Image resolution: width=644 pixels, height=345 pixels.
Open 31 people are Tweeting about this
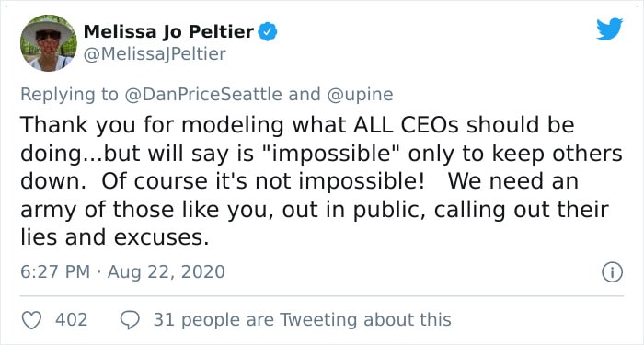303,320
